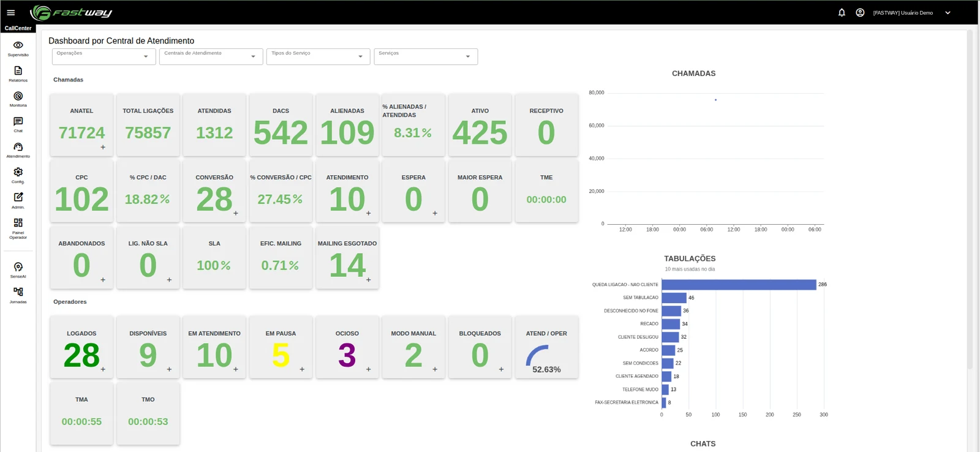The width and height of the screenshot is (980, 452).
Task: Expand the LOGADOS card plus icon
Action: click(103, 369)
